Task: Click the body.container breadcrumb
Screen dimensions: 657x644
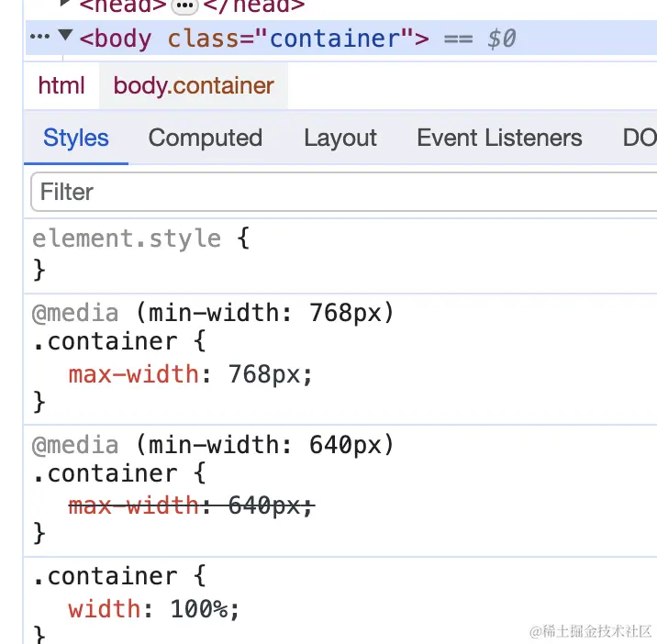Action: (194, 86)
